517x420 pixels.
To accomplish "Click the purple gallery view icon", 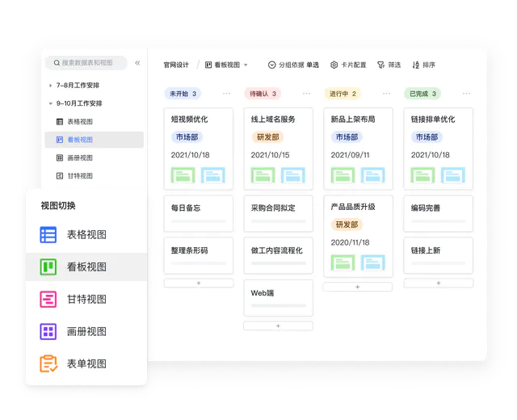I will [48, 332].
